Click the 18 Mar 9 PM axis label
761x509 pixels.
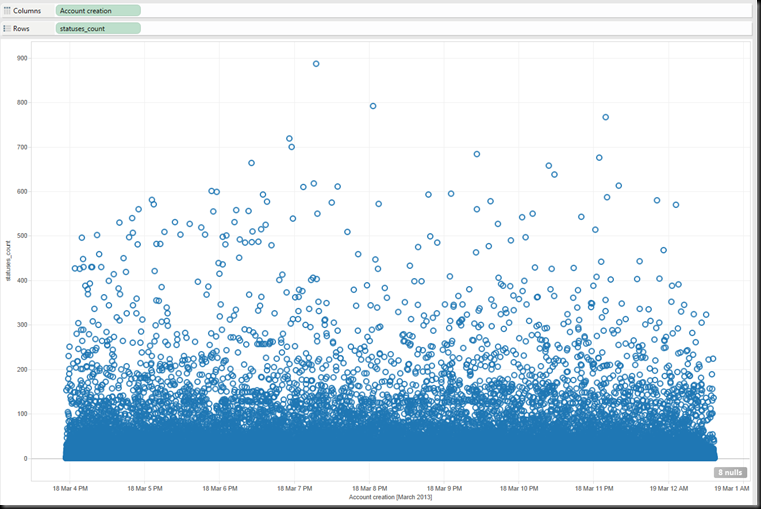pyautogui.click(x=445, y=489)
